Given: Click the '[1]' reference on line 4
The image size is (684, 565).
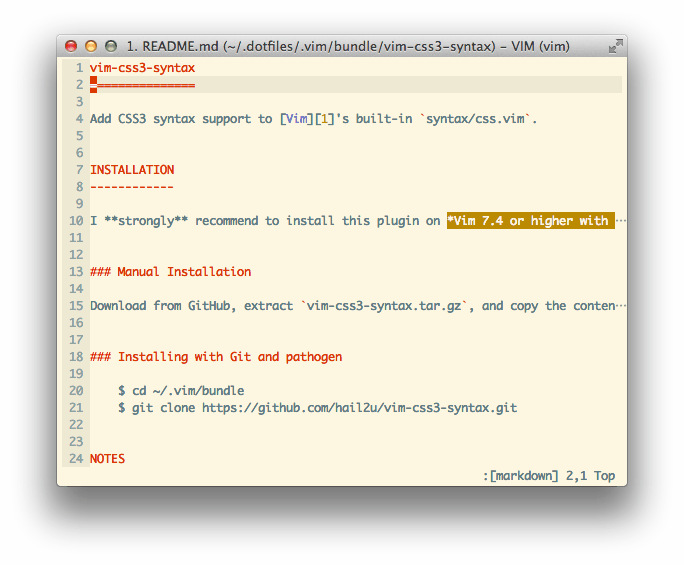Looking at the screenshot, I should pos(325,119).
